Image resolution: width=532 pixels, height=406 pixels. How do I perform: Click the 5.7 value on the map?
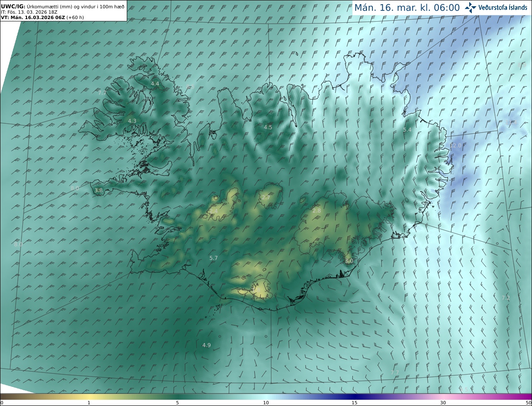[x=214, y=258]
